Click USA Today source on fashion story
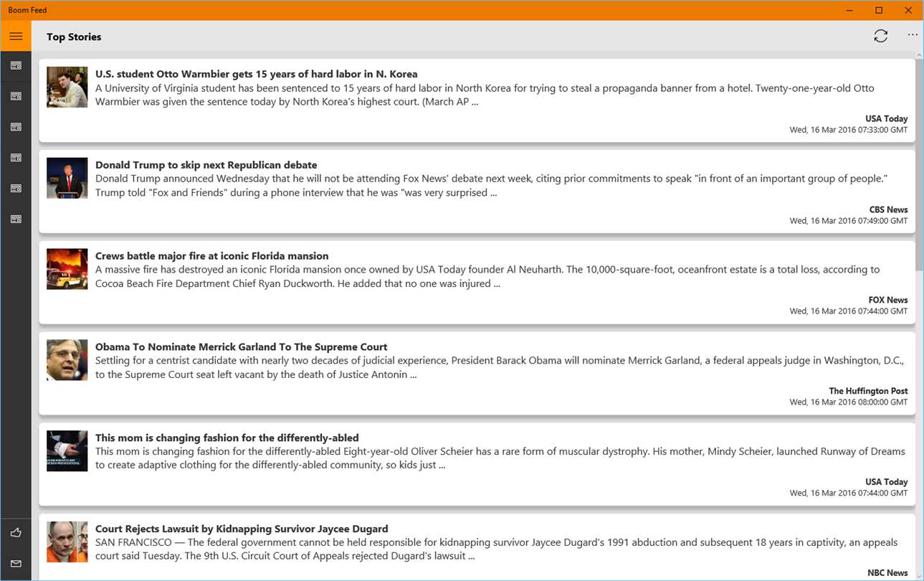Image resolution: width=924 pixels, height=581 pixels. (886, 482)
